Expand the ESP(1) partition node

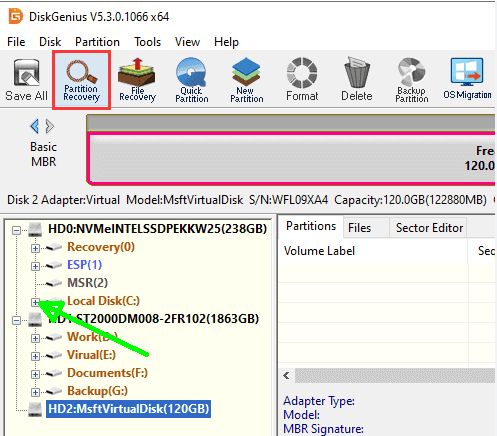(x=35, y=266)
